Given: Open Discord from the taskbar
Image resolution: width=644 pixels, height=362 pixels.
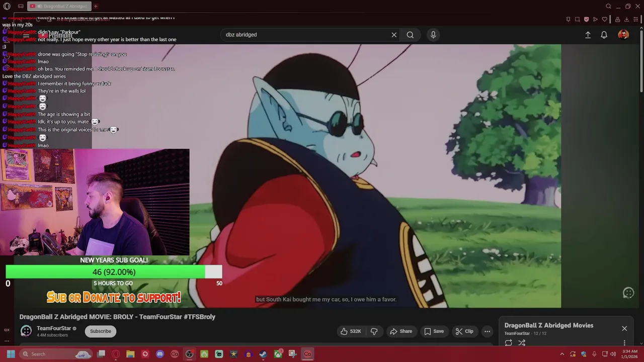Looking at the screenshot, I should [x=160, y=354].
